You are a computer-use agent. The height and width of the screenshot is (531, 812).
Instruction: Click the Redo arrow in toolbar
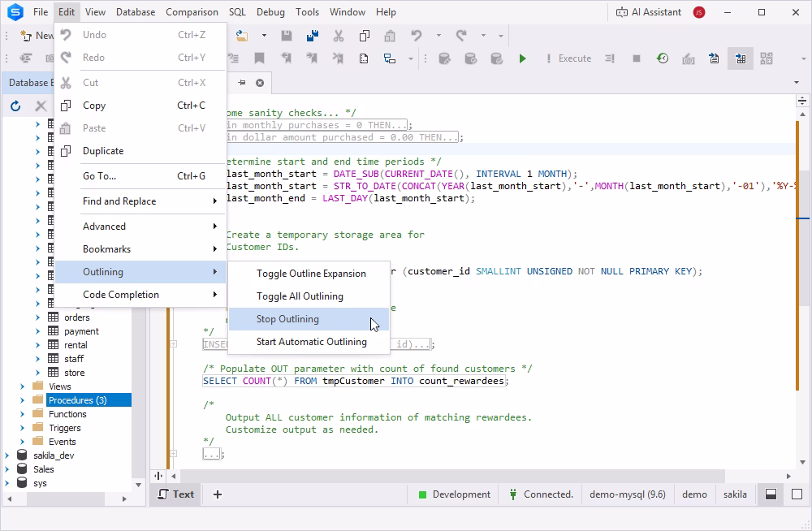[461, 35]
